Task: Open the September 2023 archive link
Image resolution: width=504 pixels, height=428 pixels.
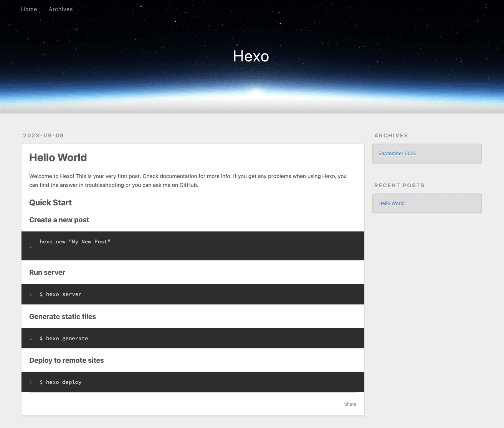Action: coord(397,154)
